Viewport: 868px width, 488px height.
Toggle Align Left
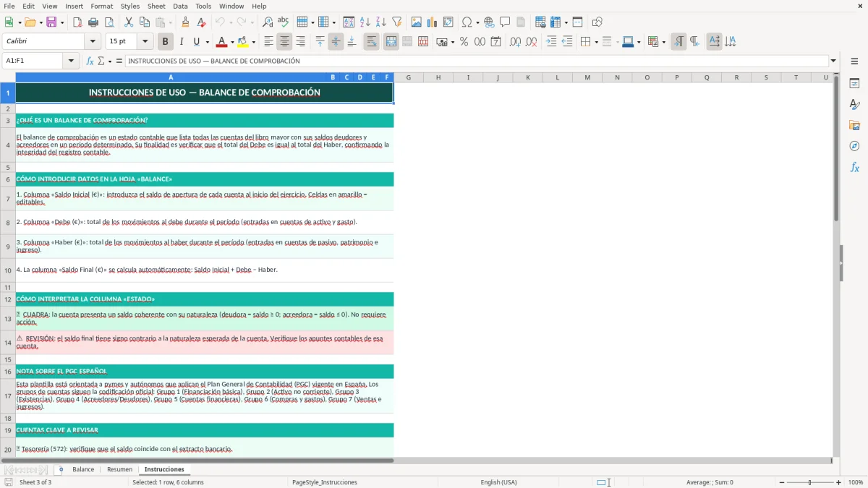[x=268, y=42]
